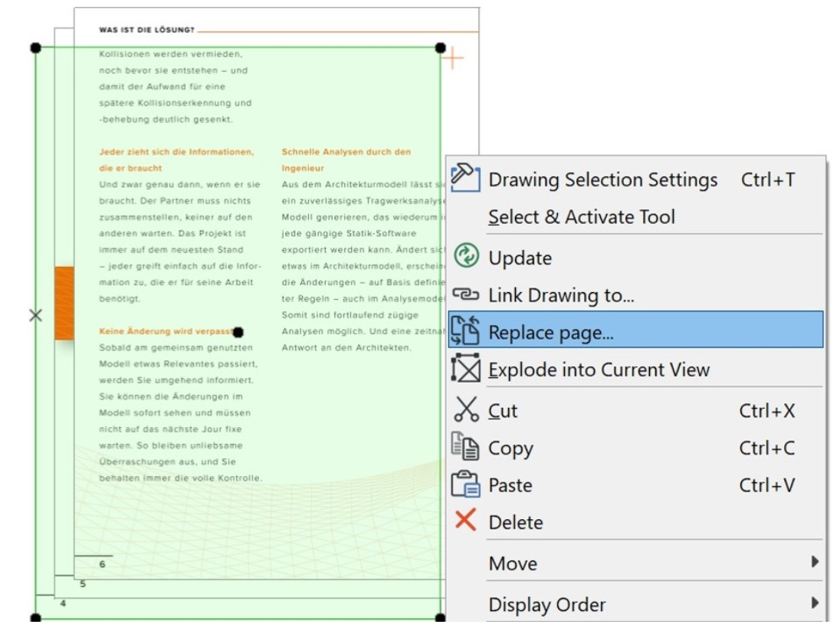Open the Move menu entry
840x631 pixels.
(635, 563)
